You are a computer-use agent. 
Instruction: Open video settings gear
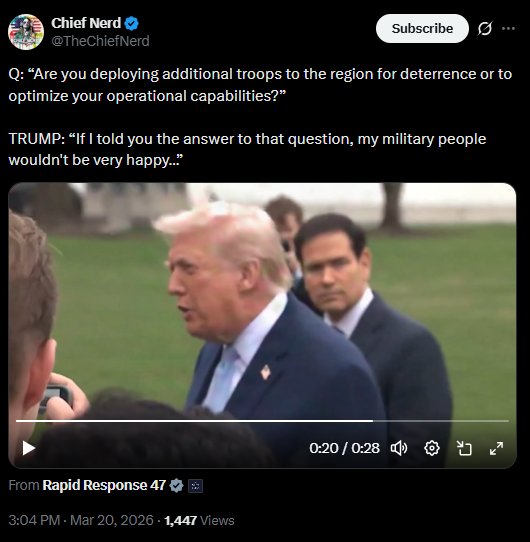point(431,448)
